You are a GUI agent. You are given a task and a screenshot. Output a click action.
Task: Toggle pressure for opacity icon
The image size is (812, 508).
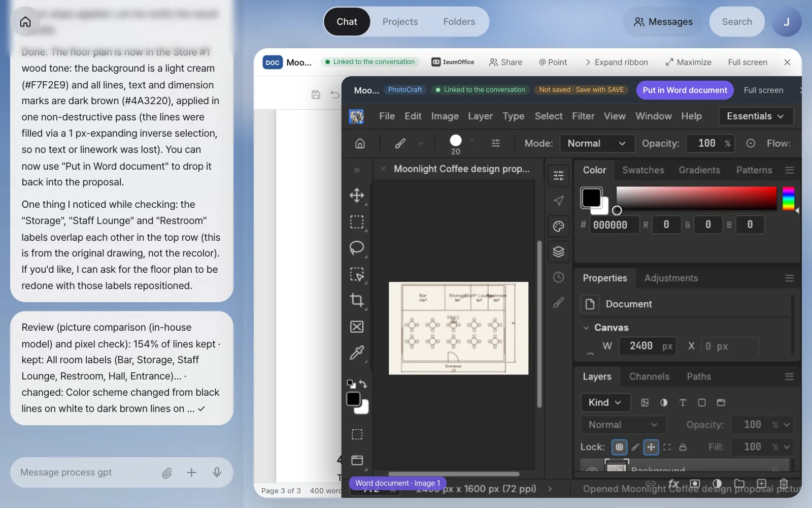(x=751, y=143)
